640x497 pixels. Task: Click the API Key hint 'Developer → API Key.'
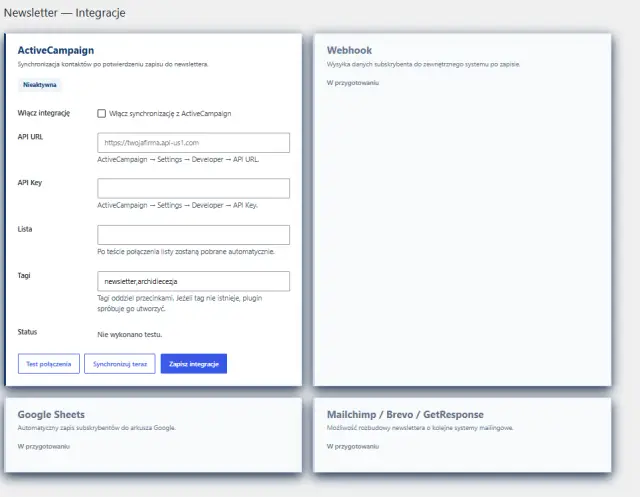tap(225, 205)
